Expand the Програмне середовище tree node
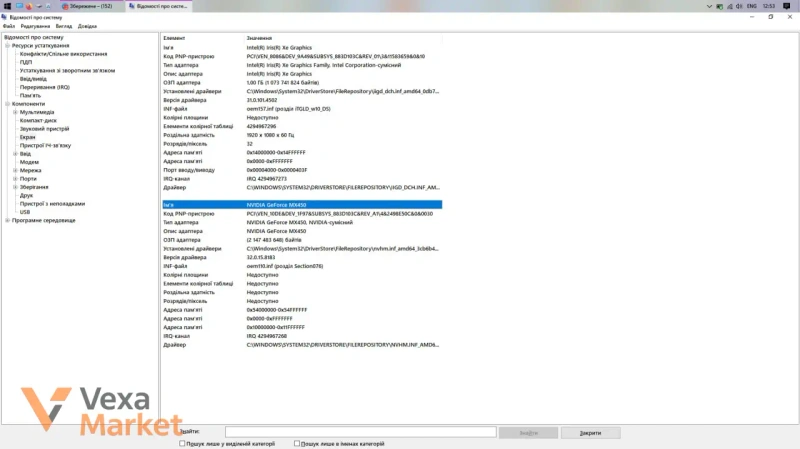 [x=8, y=220]
